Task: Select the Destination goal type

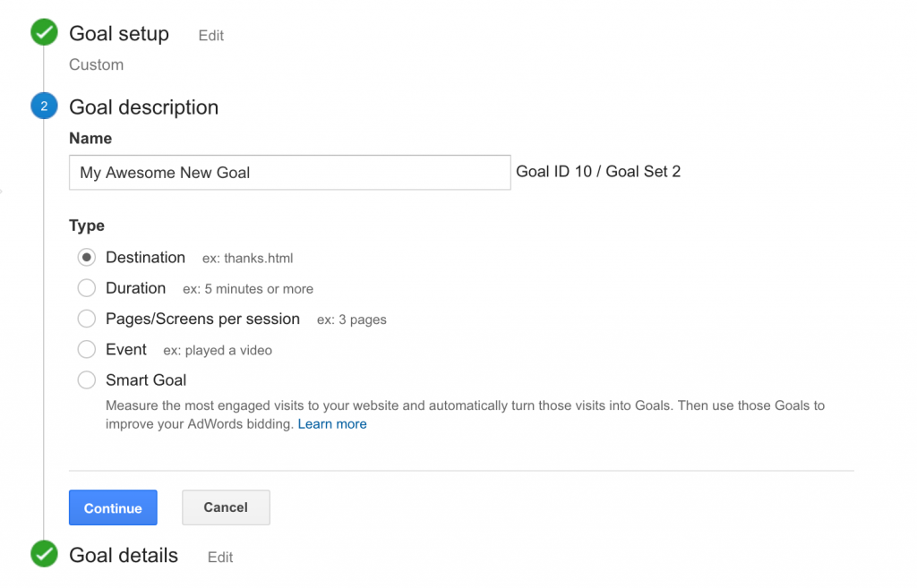Action: [x=87, y=257]
